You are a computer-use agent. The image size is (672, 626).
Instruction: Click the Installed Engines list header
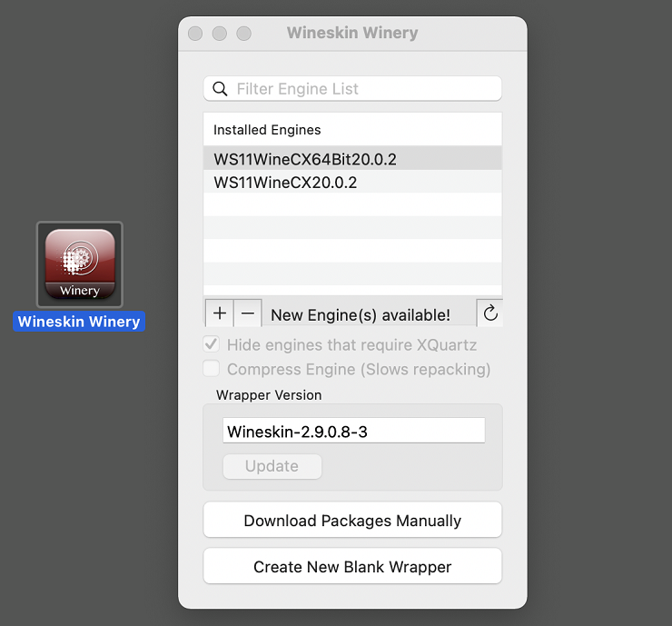[x=352, y=130]
